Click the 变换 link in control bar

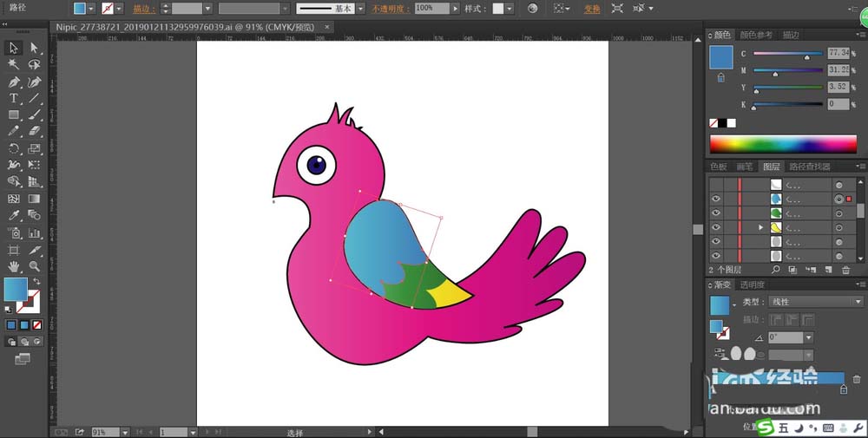click(x=592, y=9)
